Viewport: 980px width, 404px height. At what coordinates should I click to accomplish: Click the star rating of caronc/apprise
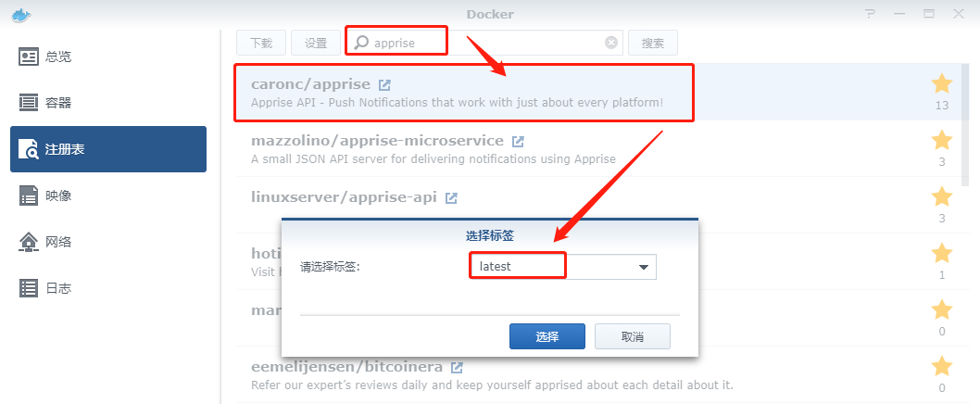coord(942,83)
